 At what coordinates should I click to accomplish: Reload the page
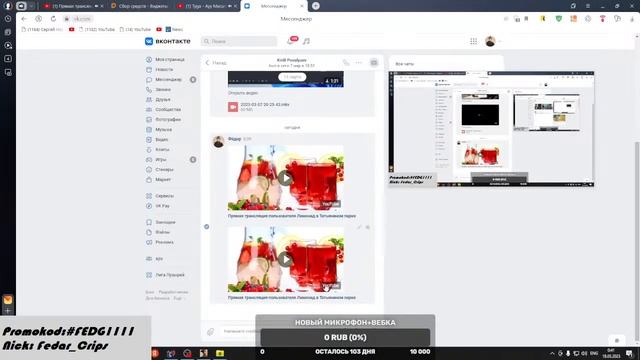(x=53, y=19)
